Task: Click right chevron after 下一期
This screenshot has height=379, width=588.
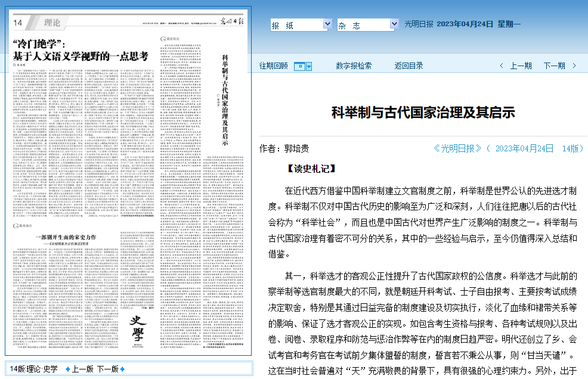Action: (x=574, y=66)
